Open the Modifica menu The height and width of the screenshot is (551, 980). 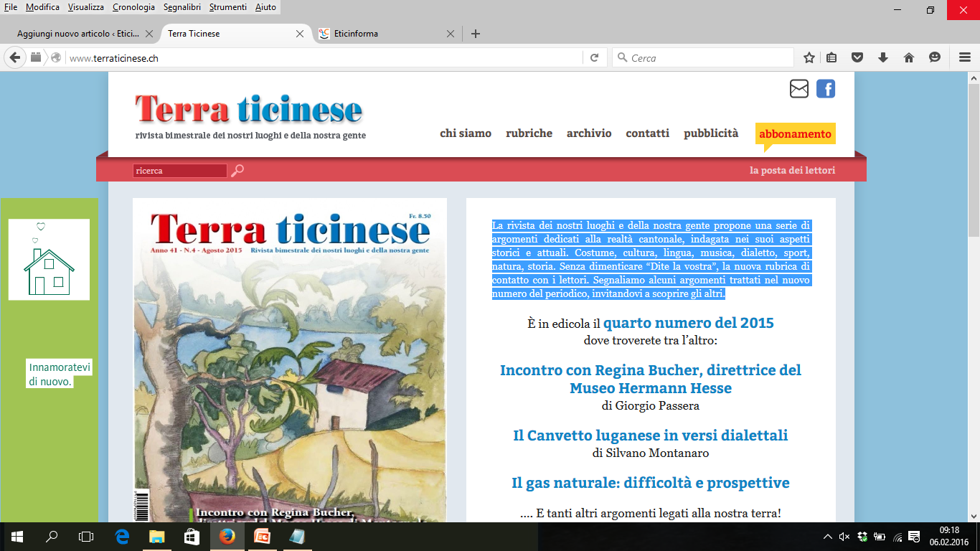(42, 7)
